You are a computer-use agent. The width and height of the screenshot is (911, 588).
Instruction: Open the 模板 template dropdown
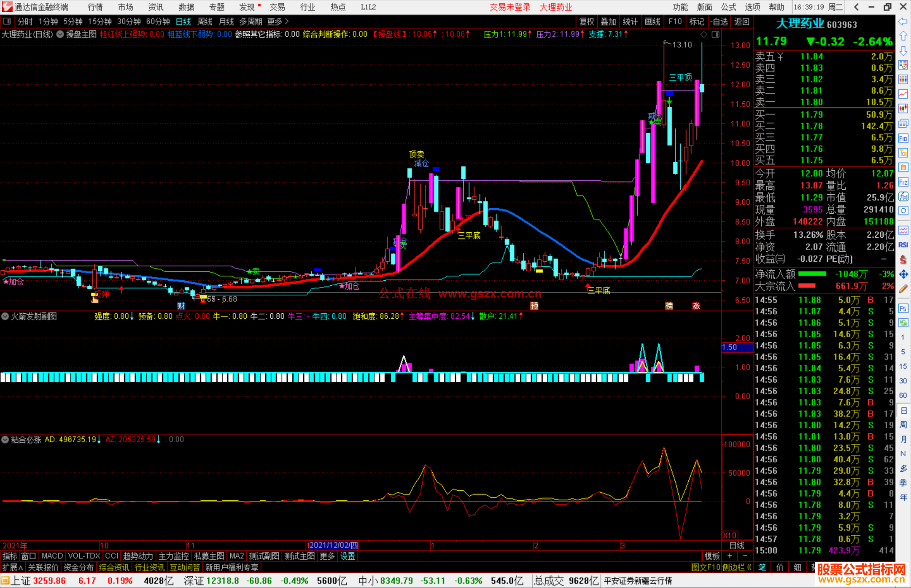[x=712, y=556]
